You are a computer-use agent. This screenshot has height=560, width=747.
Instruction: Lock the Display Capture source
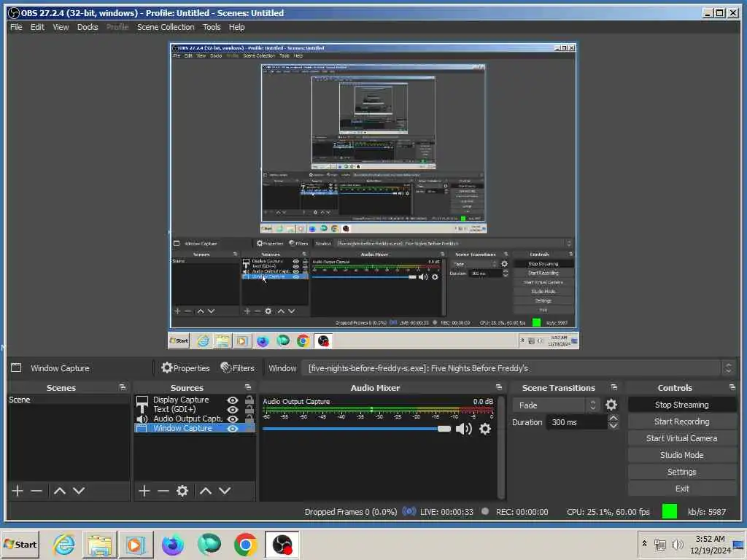[x=249, y=400]
